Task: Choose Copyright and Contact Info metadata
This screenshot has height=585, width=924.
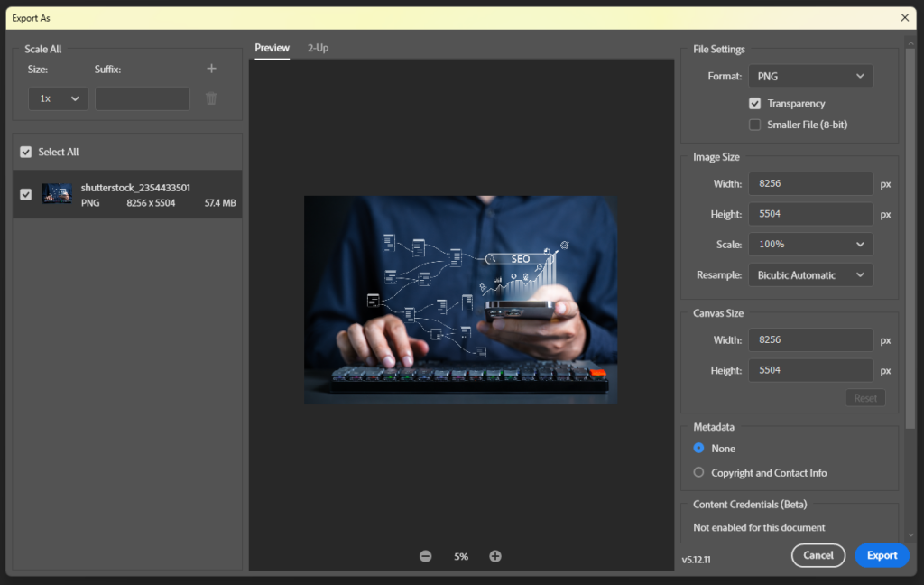Action: tap(699, 472)
